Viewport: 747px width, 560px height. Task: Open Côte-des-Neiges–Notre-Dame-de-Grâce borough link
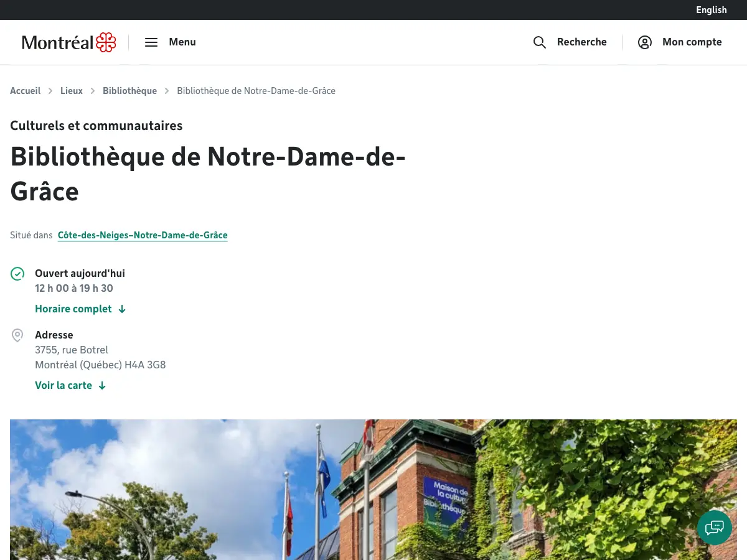point(143,235)
